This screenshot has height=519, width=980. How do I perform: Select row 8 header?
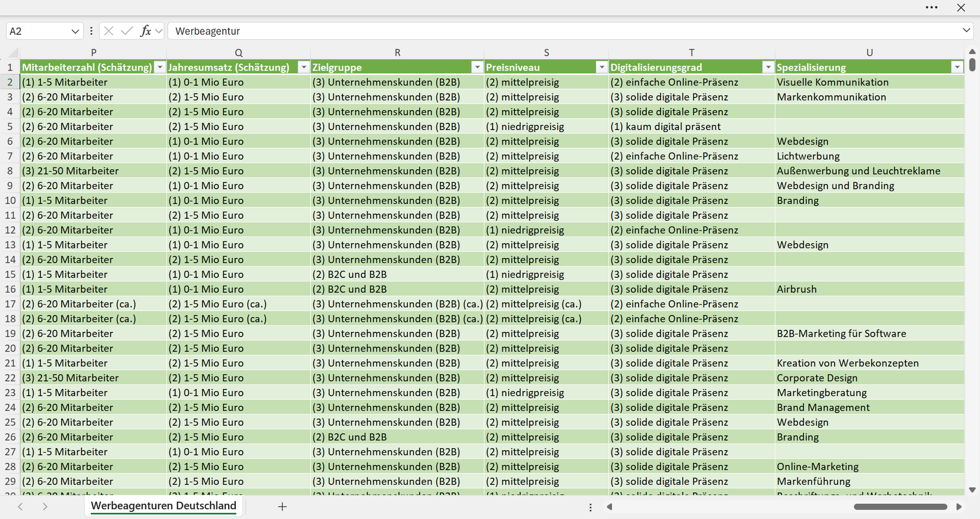[10, 171]
